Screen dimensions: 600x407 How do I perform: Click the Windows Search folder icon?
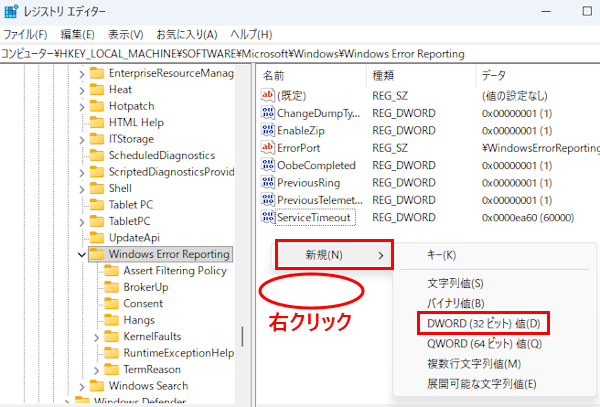point(97,386)
